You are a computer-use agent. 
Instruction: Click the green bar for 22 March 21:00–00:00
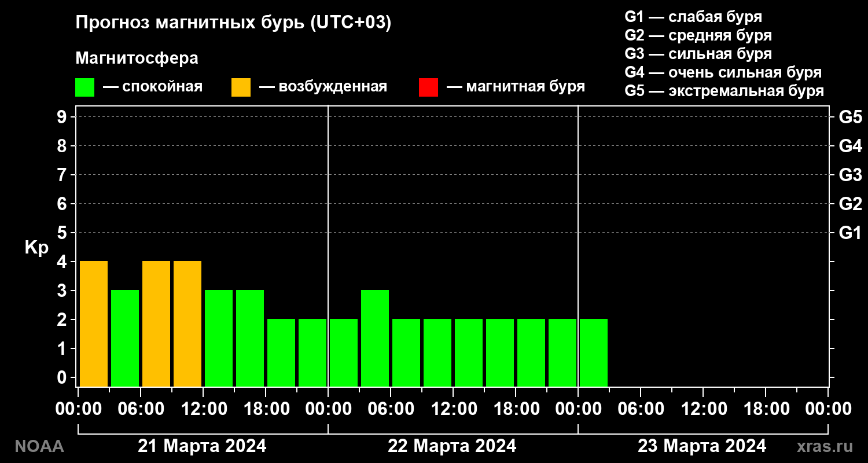point(562,352)
